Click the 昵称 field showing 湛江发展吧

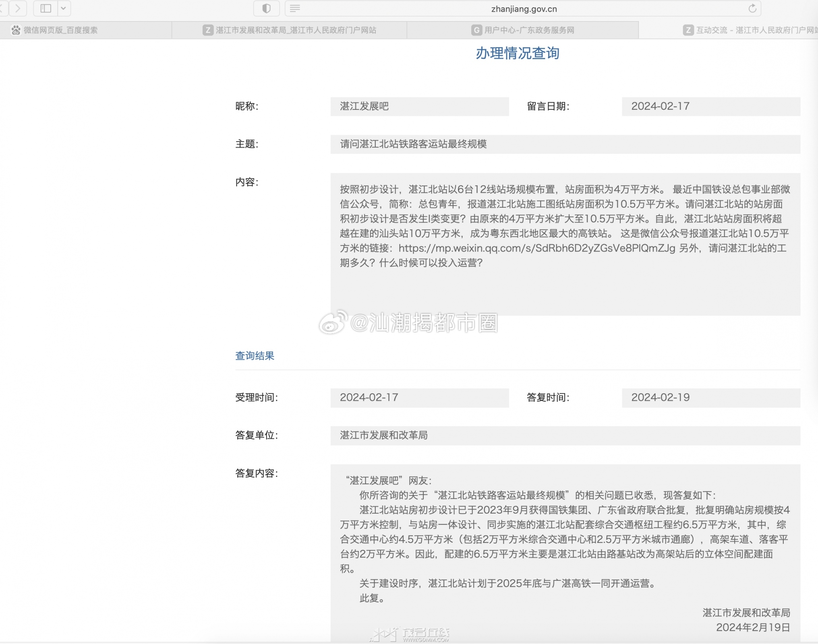pos(420,106)
